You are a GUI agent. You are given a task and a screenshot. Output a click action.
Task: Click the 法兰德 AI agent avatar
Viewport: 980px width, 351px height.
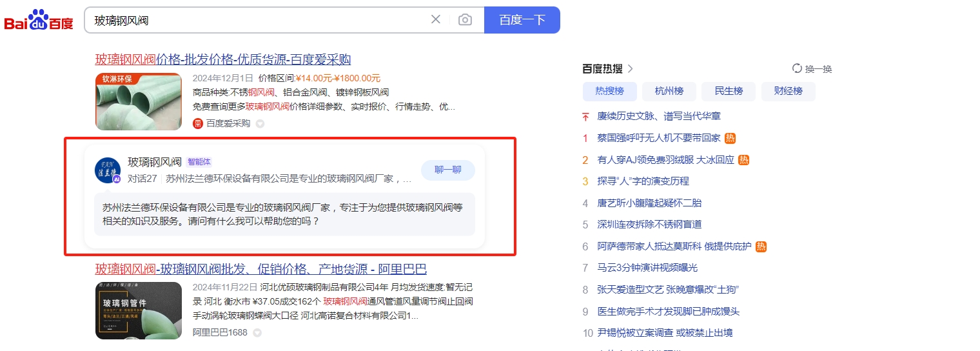click(x=107, y=170)
